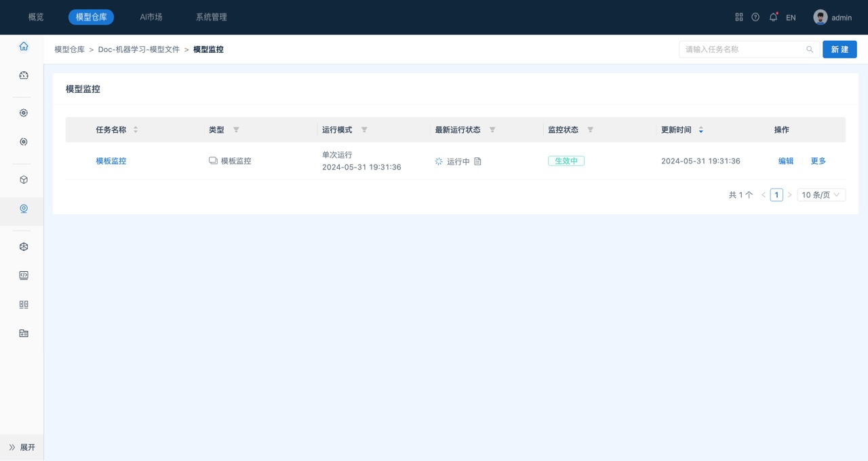
Task: Click the notification bell icon
Action: [773, 17]
